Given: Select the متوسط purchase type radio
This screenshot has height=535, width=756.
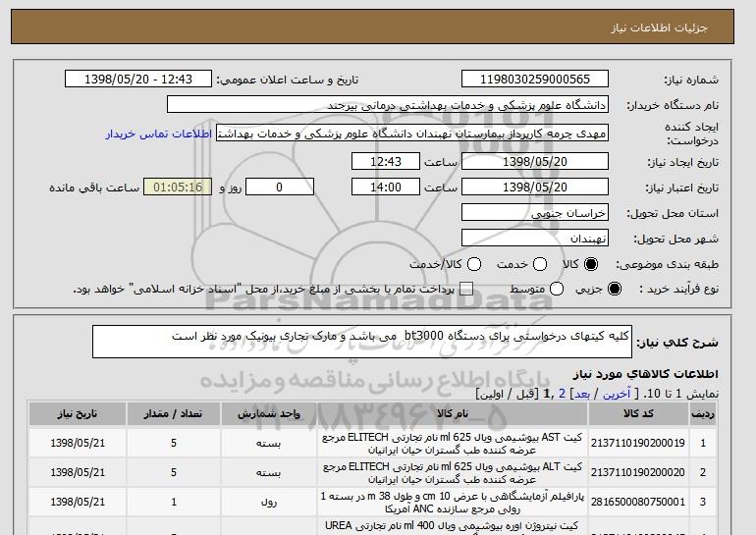Looking at the screenshot, I should (x=557, y=289).
